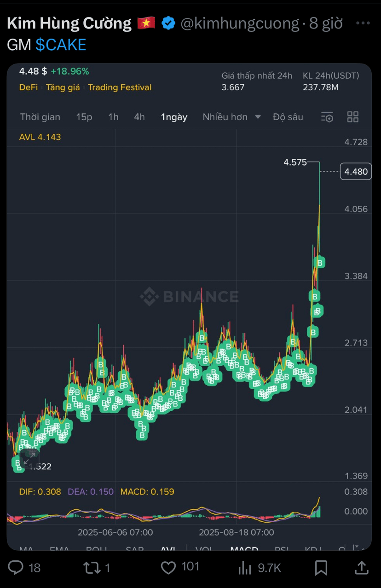This screenshot has height=588, width=381.
Task: Click the 4.48 $ price text
Action: click(x=33, y=71)
